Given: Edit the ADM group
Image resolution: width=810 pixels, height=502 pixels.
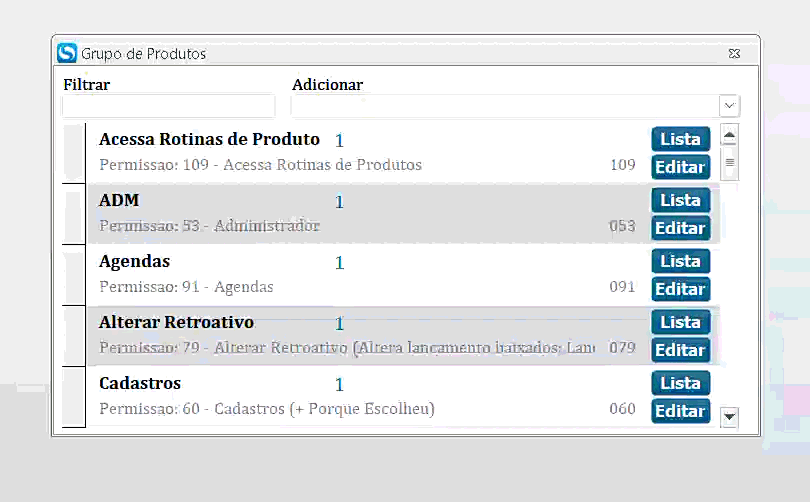Looking at the screenshot, I should (680, 228).
